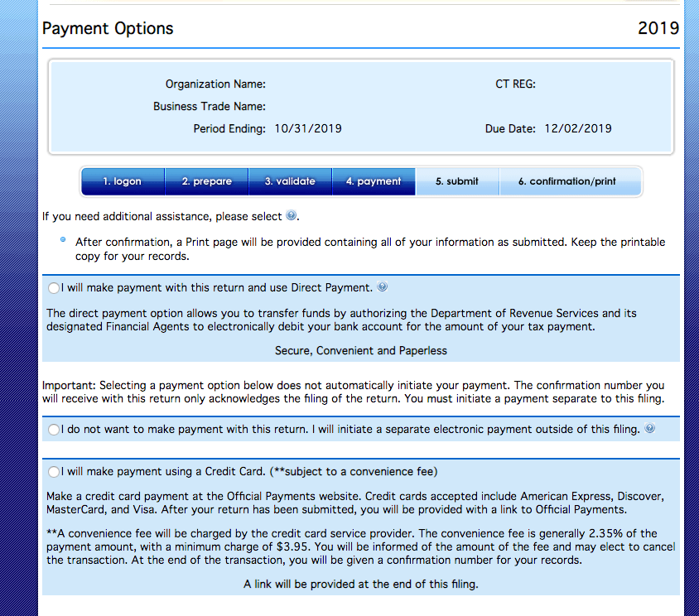This screenshot has width=699, height=616.
Task: Open the help icon beside "please select"
Action: tap(292, 215)
